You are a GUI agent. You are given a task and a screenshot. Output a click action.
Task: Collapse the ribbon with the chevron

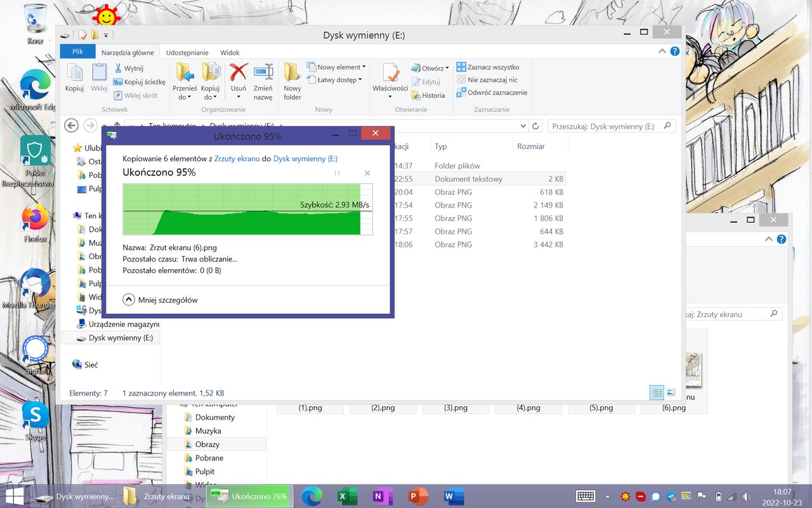pyautogui.click(x=662, y=51)
